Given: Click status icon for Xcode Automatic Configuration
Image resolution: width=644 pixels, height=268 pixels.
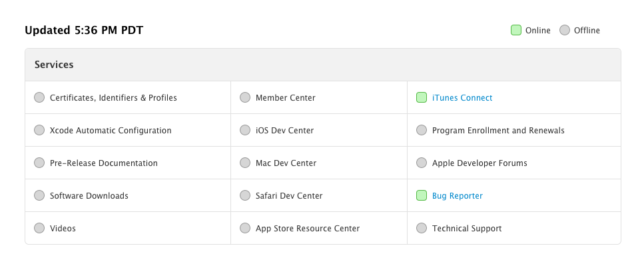Looking at the screenshot, I should [x=39, y=131].
